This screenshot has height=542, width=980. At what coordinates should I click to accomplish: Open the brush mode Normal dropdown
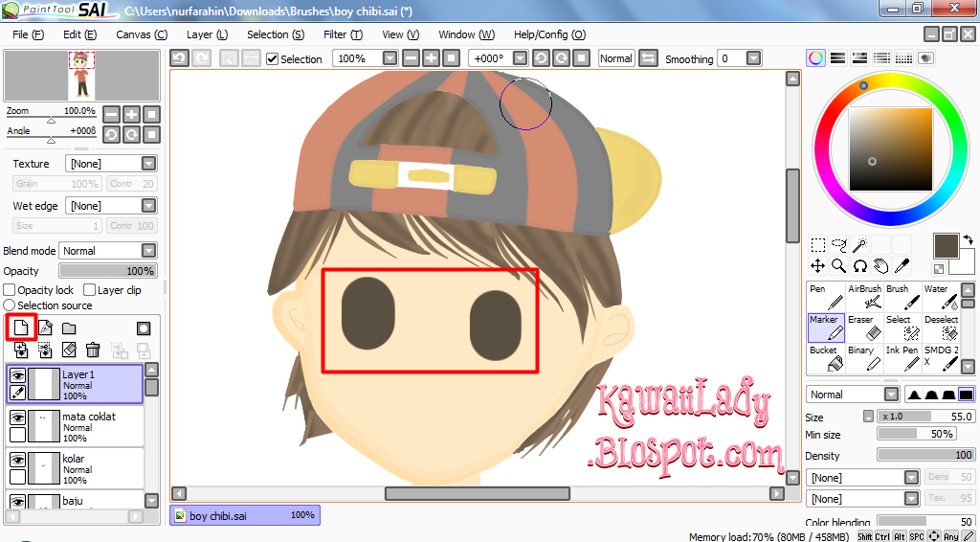pyautogui.click(x=892, y=395)
